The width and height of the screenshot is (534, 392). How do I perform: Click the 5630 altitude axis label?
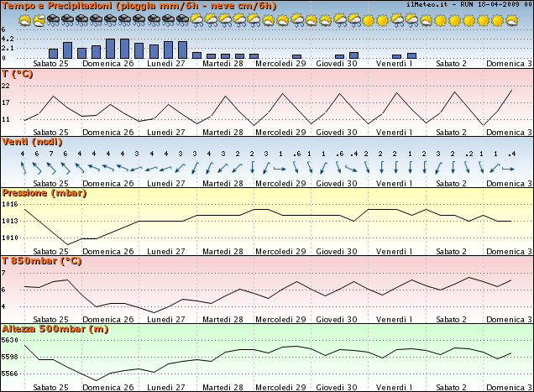pos(10,341)
